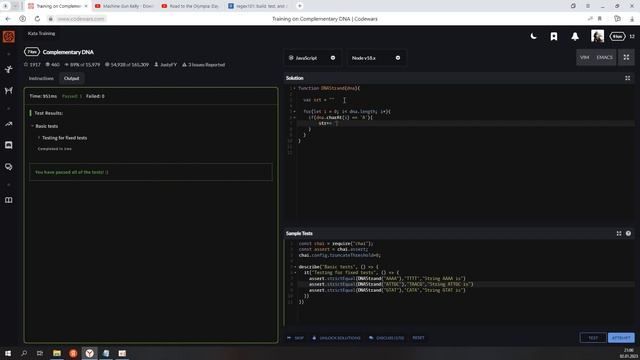Image resolution: width=640 pixels, height=360 pixels.
Task: Open the bookmark collections icon
Action: point(554,37)
